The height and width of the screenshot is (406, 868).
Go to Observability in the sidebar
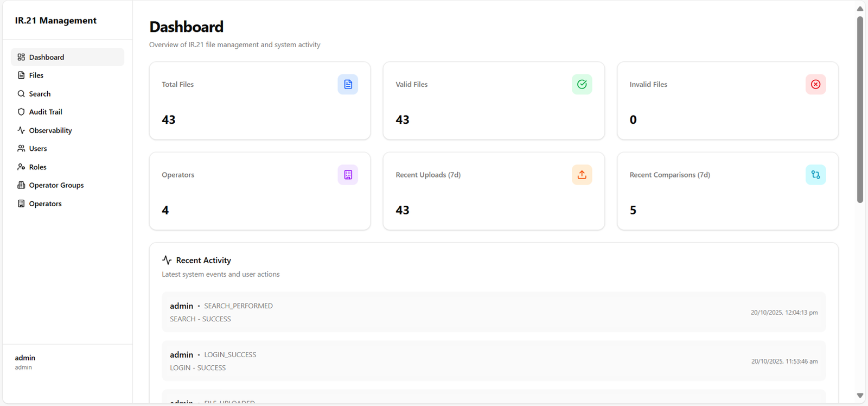pyautogui.click(x=50, y=130)
